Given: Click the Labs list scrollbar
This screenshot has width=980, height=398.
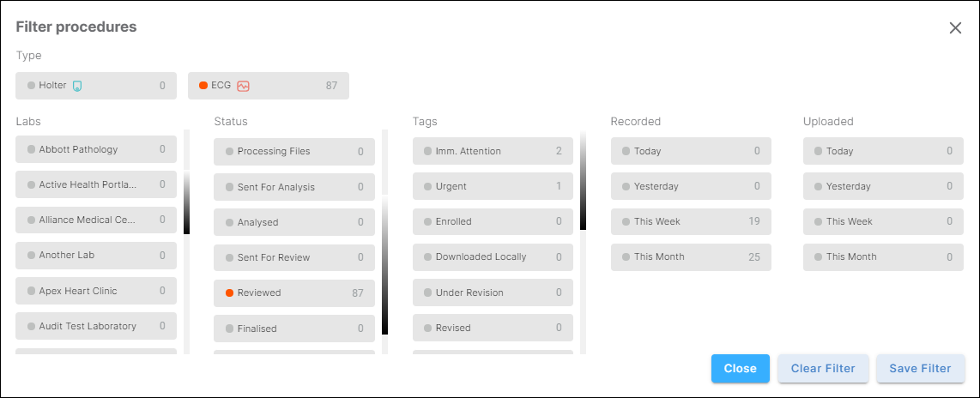Looking at the screenshot, I should click(x=186, y=202).
